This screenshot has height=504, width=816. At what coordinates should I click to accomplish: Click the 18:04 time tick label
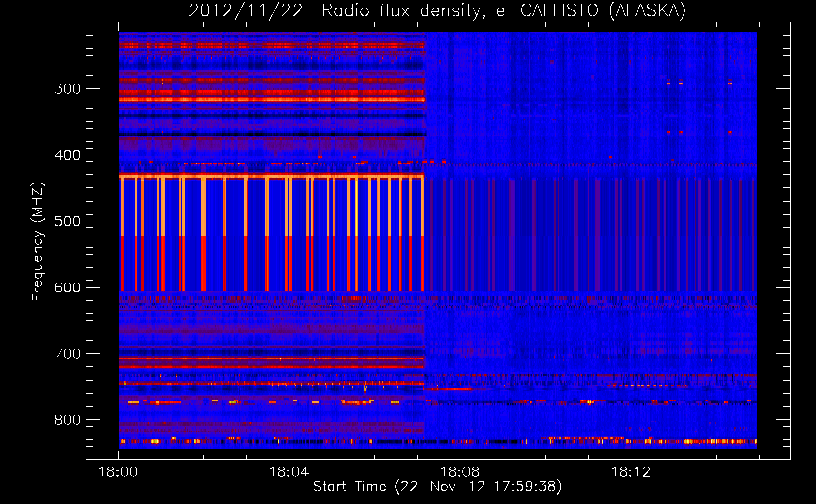pyautogui.click(x=289, y=472)
